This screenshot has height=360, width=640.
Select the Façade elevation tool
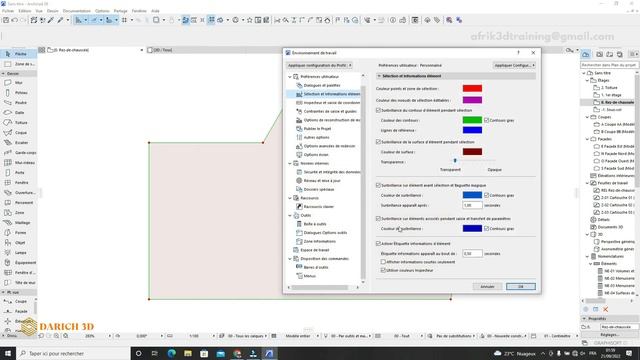tap(17, 311)
